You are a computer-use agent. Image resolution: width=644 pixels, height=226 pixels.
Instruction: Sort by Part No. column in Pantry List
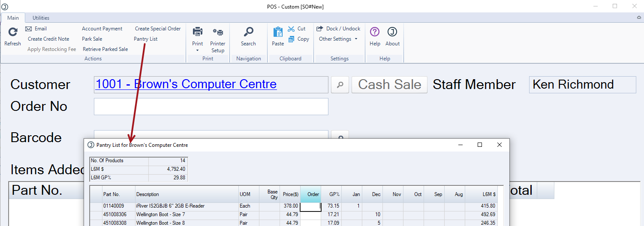119,194
